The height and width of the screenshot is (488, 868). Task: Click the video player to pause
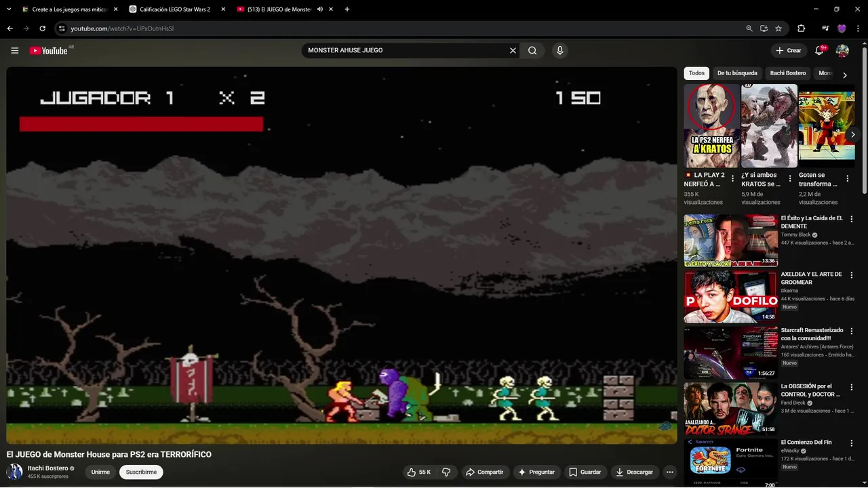point(342,256)
